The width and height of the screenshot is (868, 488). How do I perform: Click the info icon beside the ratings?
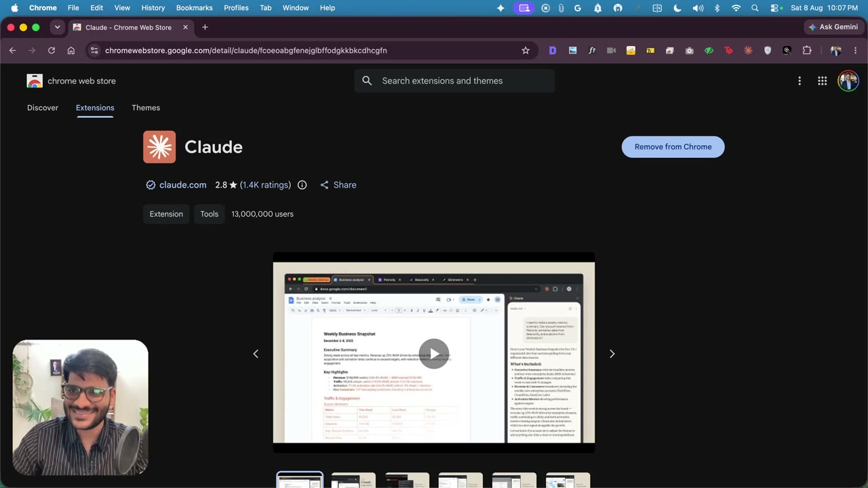point(302,185)
